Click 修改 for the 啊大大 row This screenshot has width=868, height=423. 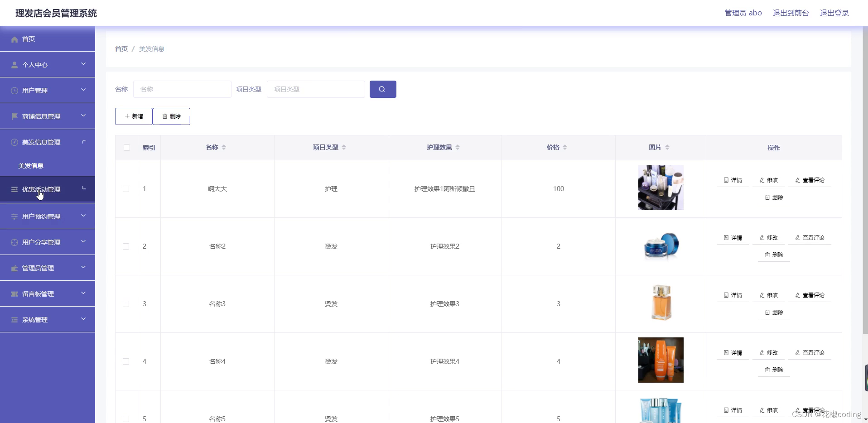(769, 180)
